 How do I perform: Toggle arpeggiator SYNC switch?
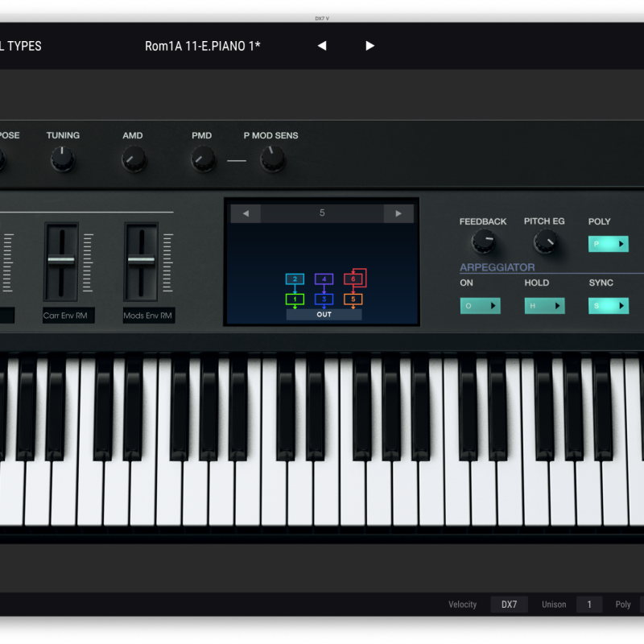(x=609, y=306)
